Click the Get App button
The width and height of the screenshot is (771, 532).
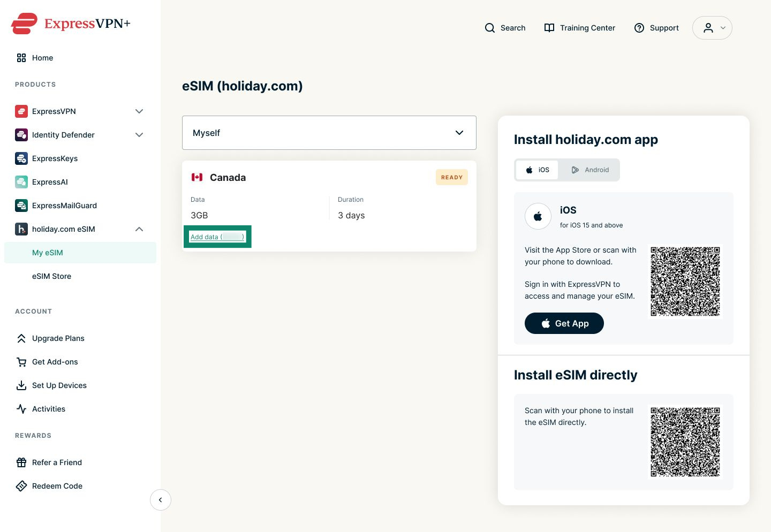(564, 323)
